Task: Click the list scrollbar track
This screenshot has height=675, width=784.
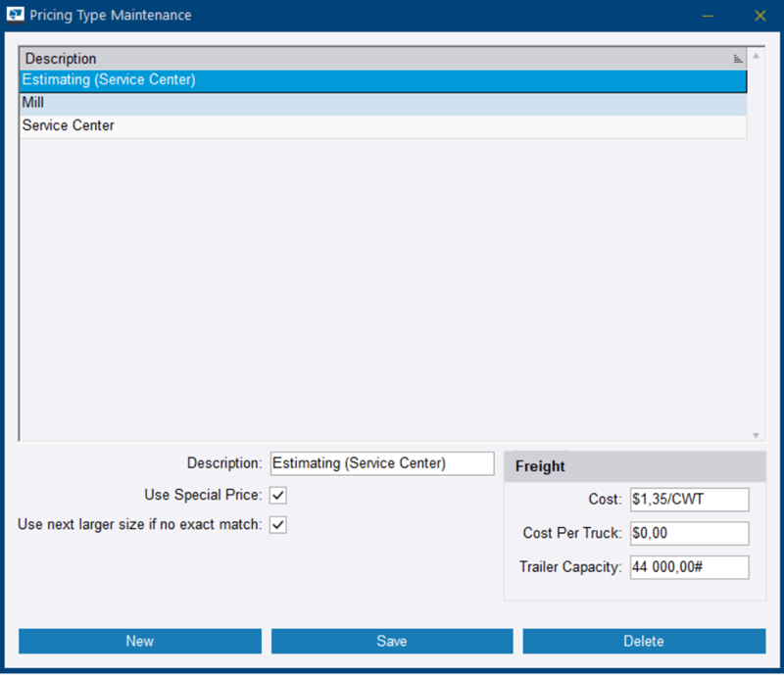Action: 757,245
